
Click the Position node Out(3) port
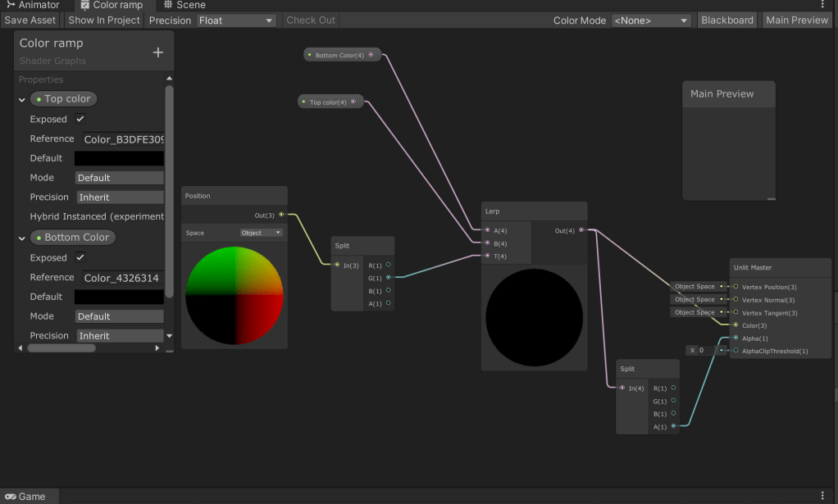tap(281, 215)
